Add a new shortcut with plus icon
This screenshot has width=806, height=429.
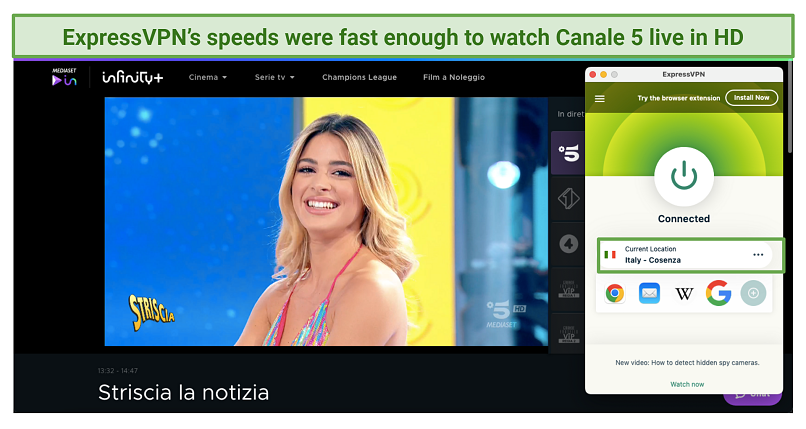tap(753, 293)
